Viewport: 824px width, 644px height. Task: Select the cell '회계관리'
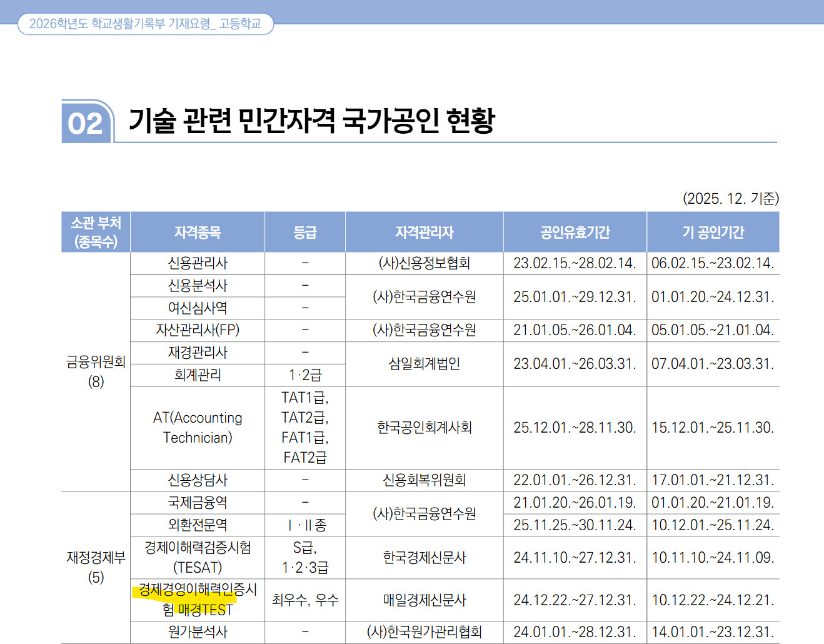pos(198,375)
